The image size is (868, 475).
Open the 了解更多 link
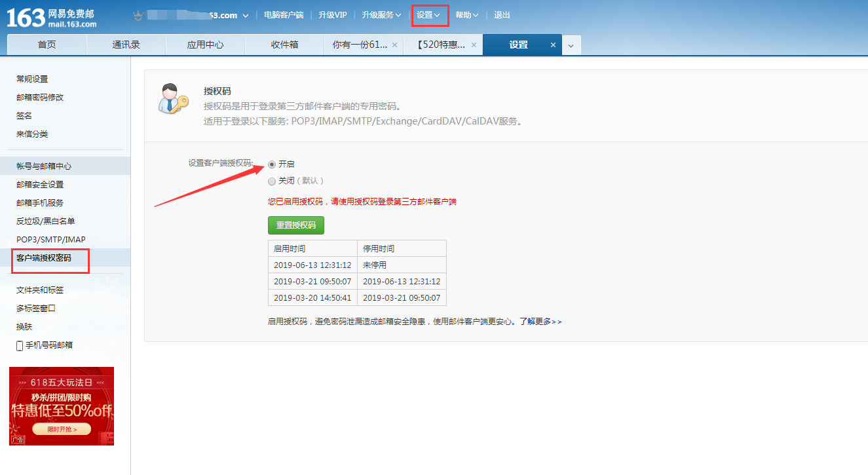click(537, 321)
